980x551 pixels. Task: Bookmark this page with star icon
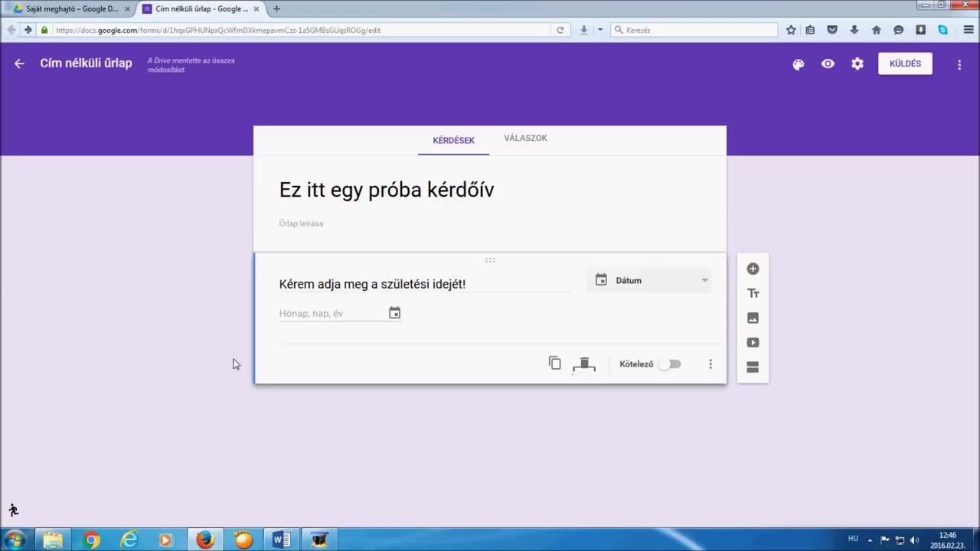pos(791,30)
